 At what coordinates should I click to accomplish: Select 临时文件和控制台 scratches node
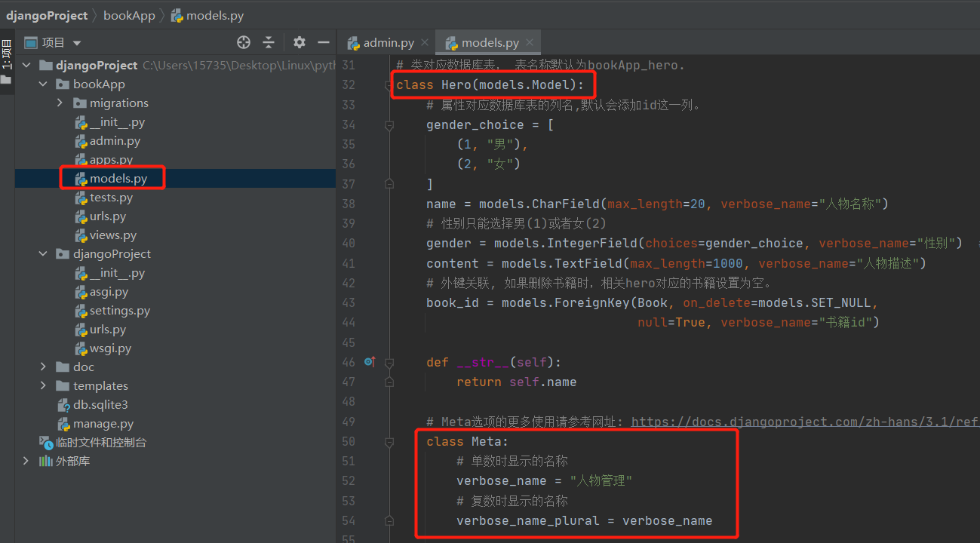(x=101, y=443)
